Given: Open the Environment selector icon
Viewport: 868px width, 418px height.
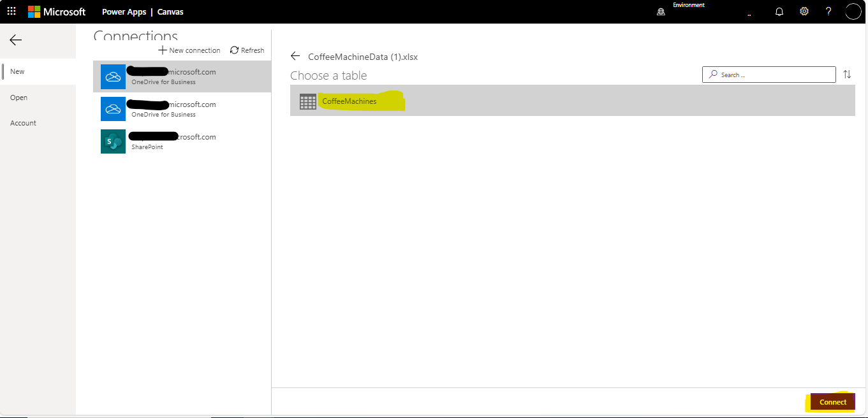Looking at the screenshot, I should [x=661, y=11].
